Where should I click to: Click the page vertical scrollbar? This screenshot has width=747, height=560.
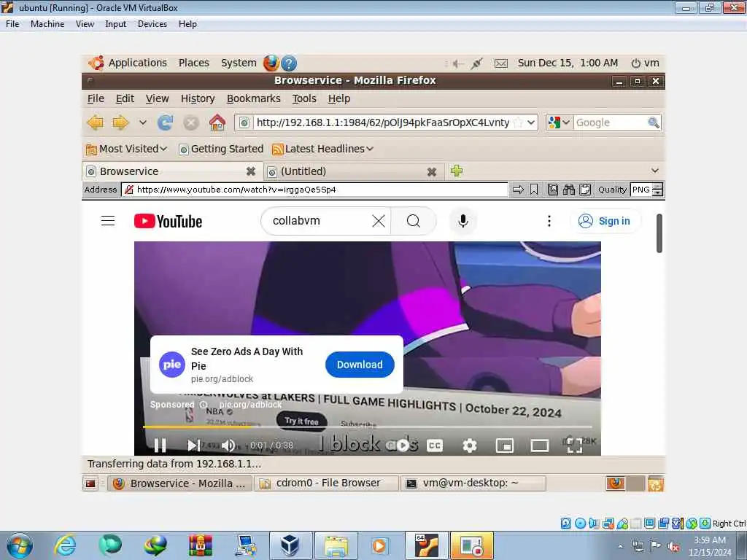pyautogui.click(x=659, y=233)
